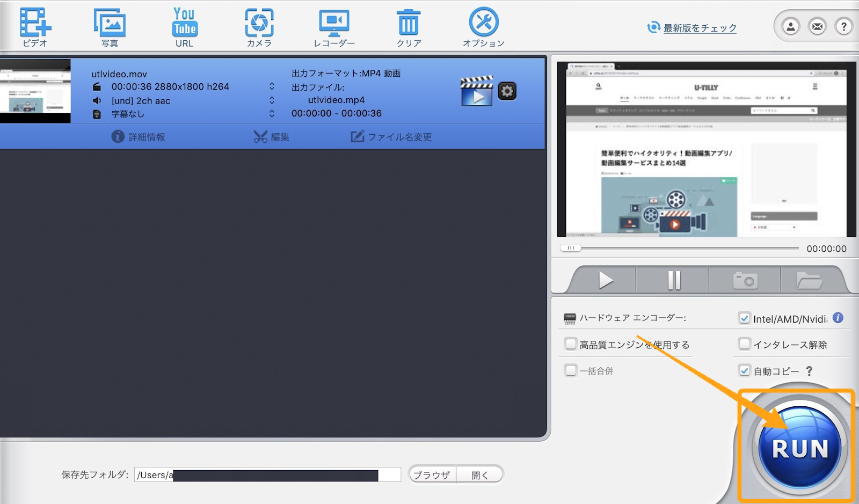Open 詳細情報 details tab
This screenshot has height=504, width=859.
pyautogui.click(x=139, y=137)
